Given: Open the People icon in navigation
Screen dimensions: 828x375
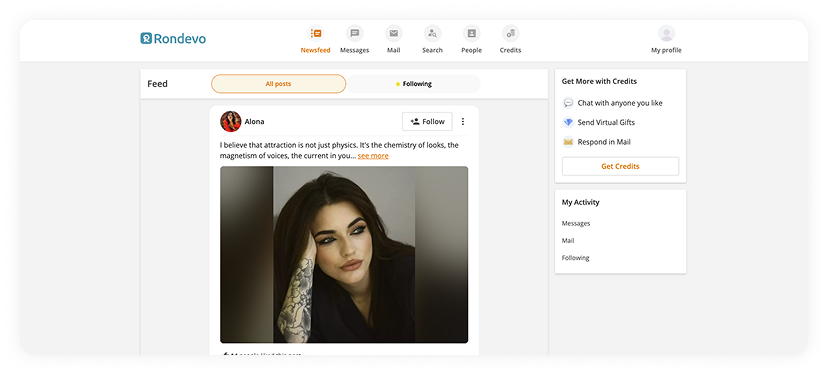Looking at the screenshot, I should pos(472,34).
